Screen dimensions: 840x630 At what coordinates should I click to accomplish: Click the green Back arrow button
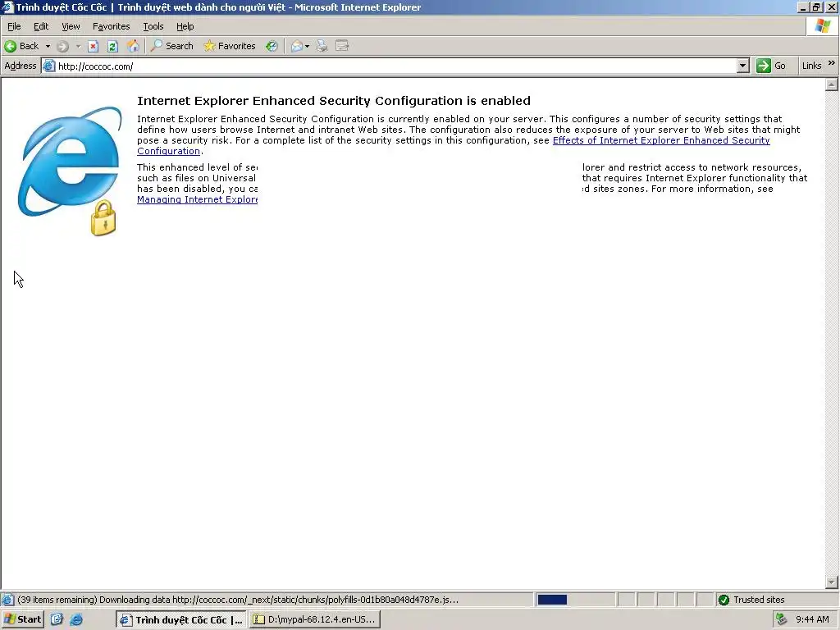[x=10, y=46]
